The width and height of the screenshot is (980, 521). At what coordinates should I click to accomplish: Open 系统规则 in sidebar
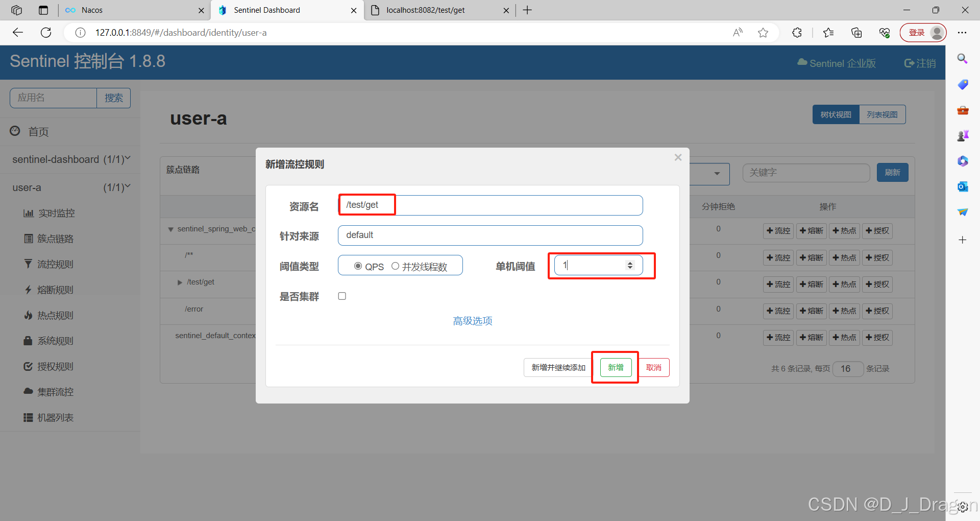coord(56,341)
